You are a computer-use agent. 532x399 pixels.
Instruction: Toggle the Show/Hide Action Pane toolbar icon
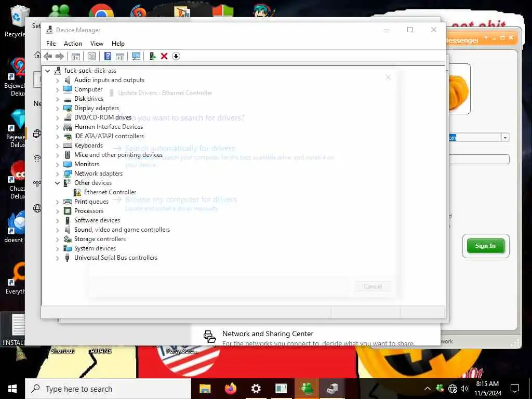(x=120, y=56)
